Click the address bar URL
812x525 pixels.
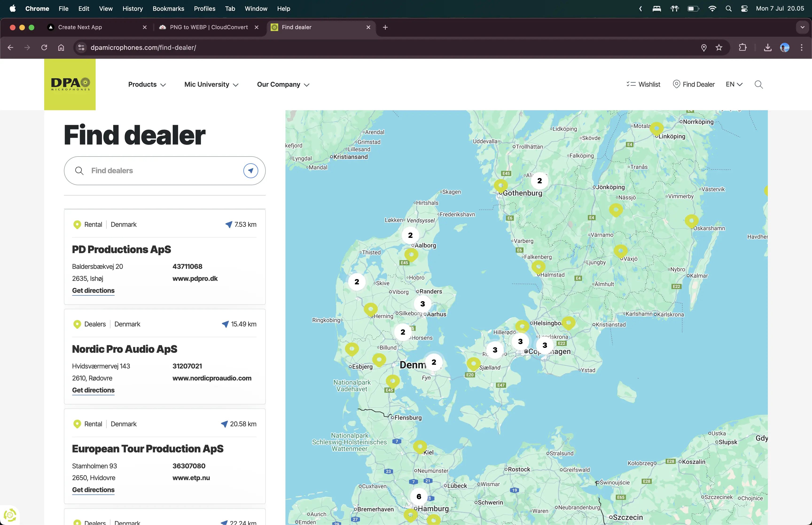144,47
